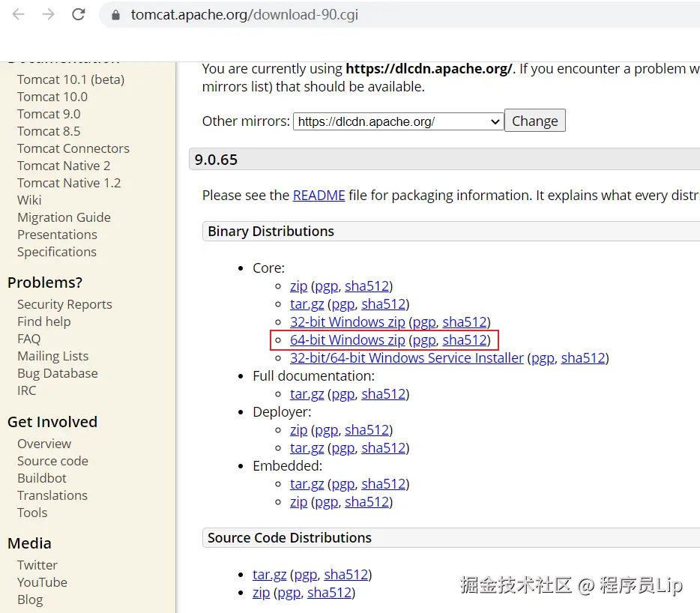Open Tomcat Native 2 sidebar link
This screenshot has width=700, height=613.
click(64, 166)
